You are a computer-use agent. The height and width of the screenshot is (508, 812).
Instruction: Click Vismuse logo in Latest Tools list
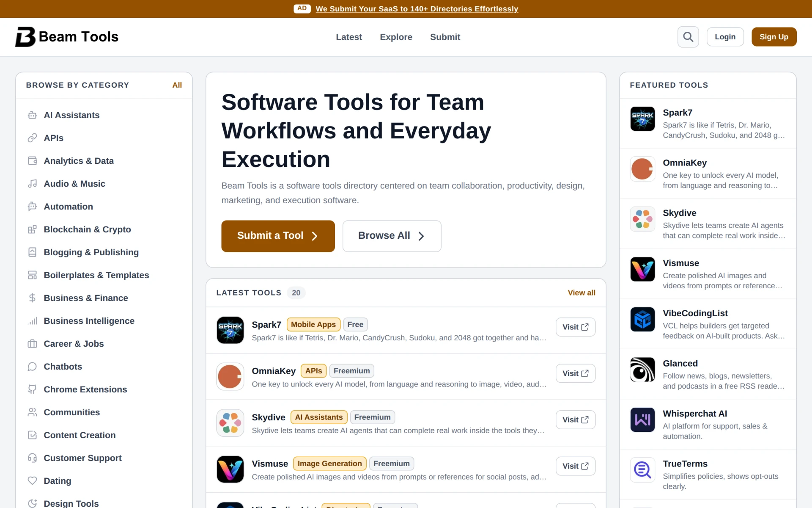230,469
